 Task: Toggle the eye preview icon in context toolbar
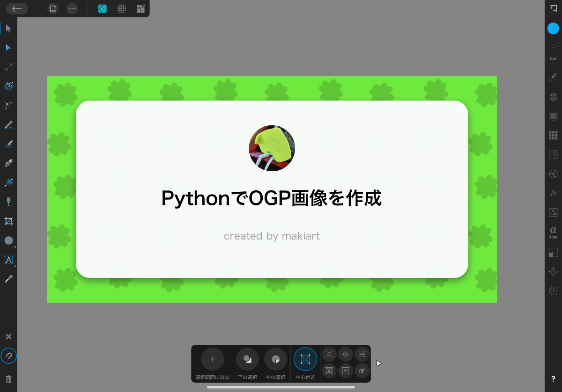[346, 370]
